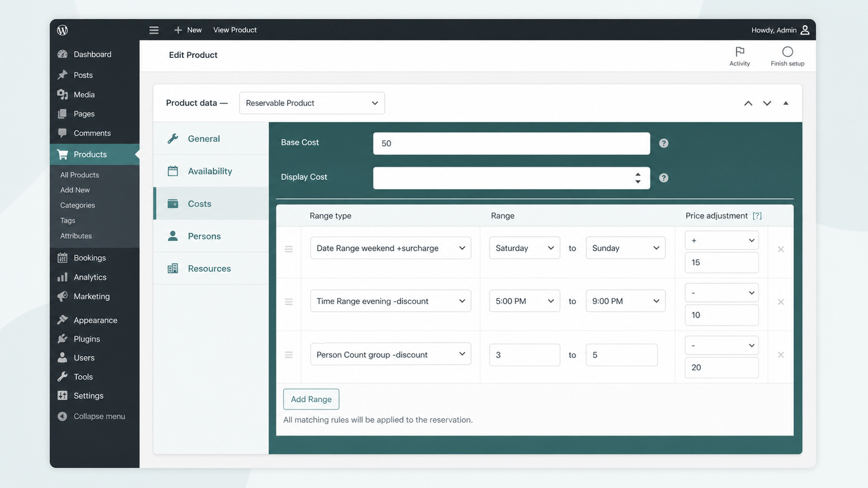This screenshot has width=868, height=488.
Task: Select the Costs tab
Action: (211, 204)
